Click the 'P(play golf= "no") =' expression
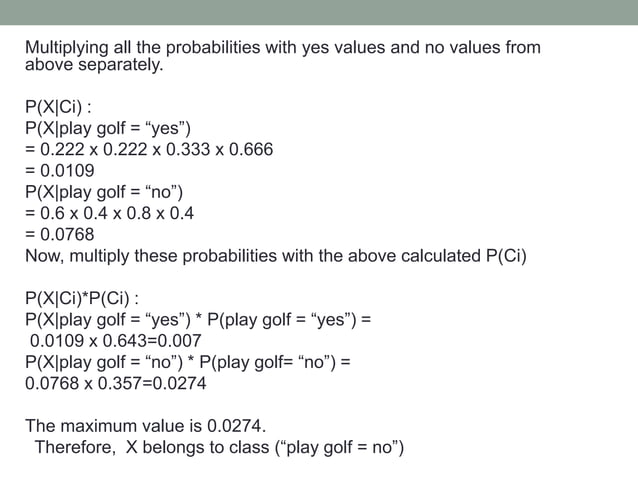 (275, 362)
